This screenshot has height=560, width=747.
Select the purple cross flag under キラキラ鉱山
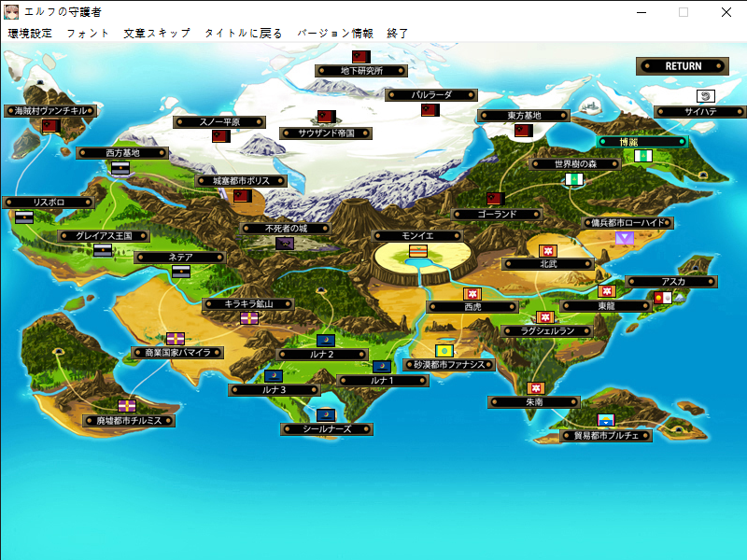(x=249, y=318)
